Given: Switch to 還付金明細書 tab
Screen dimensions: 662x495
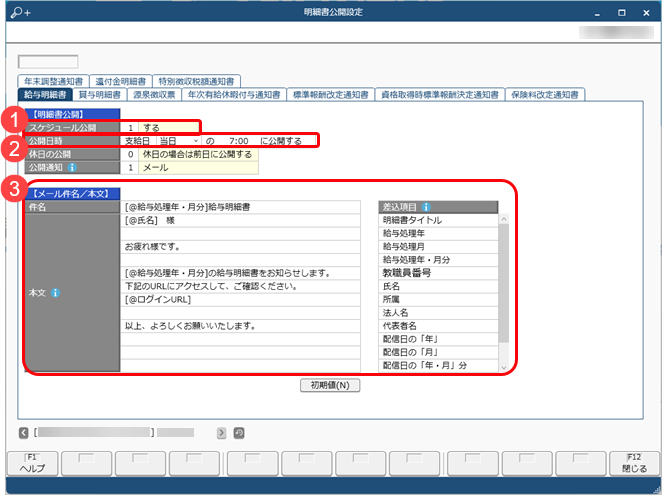Looking at the screenshot, I should [121, 81].
